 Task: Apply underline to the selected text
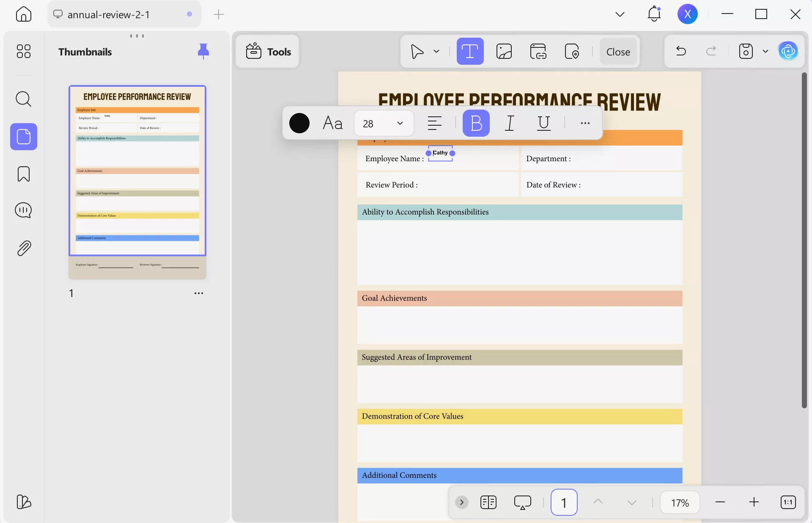pyautogui.click(x=544, y=123)
